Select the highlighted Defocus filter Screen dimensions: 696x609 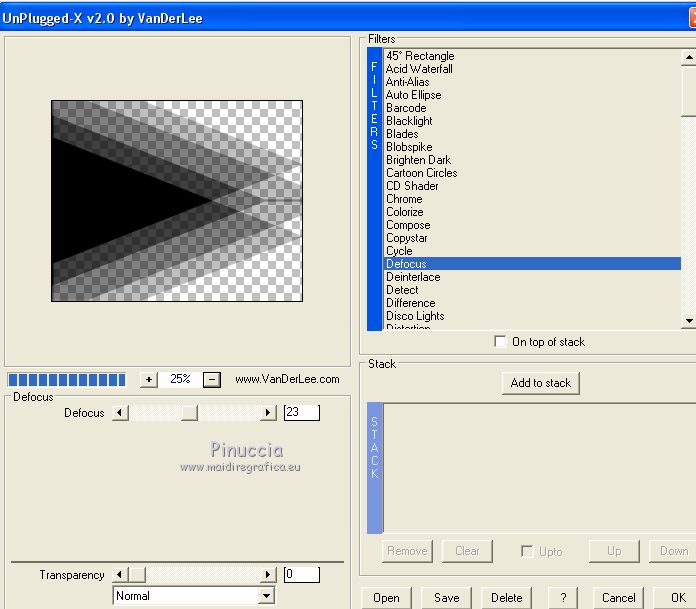[532, 264]
